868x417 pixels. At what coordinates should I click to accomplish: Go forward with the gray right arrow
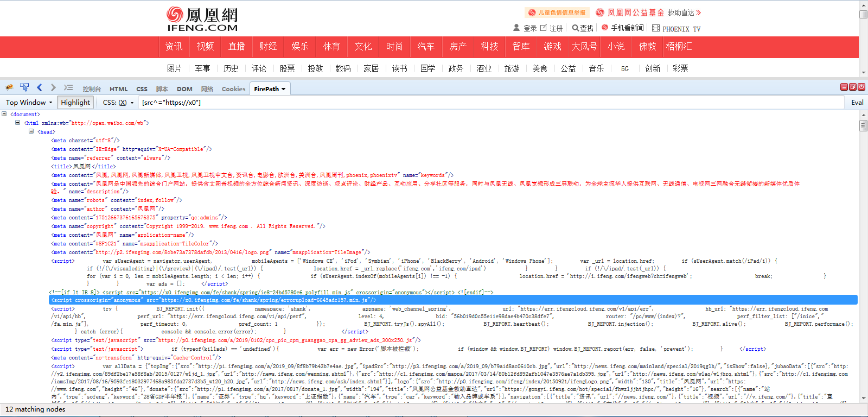tap(53, 87)
